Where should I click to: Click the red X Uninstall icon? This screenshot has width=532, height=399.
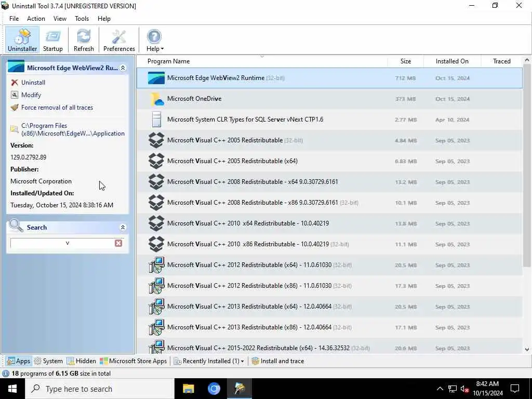[x=14, y=83]
